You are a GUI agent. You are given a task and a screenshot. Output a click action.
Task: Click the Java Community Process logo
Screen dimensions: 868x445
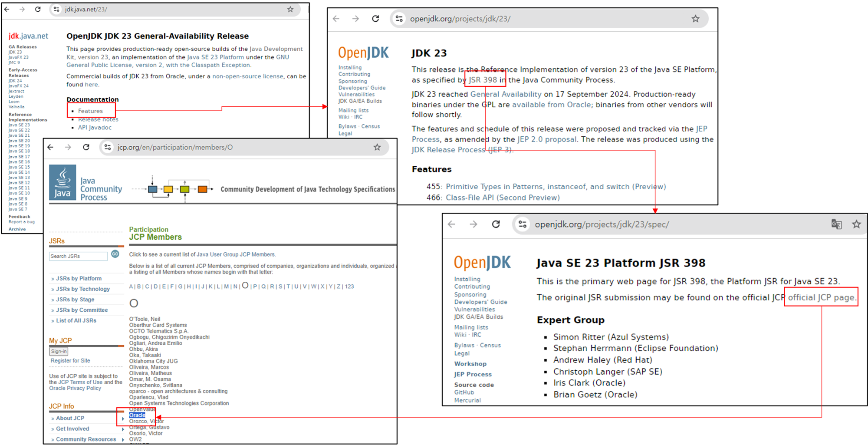[x=86, y=183]
